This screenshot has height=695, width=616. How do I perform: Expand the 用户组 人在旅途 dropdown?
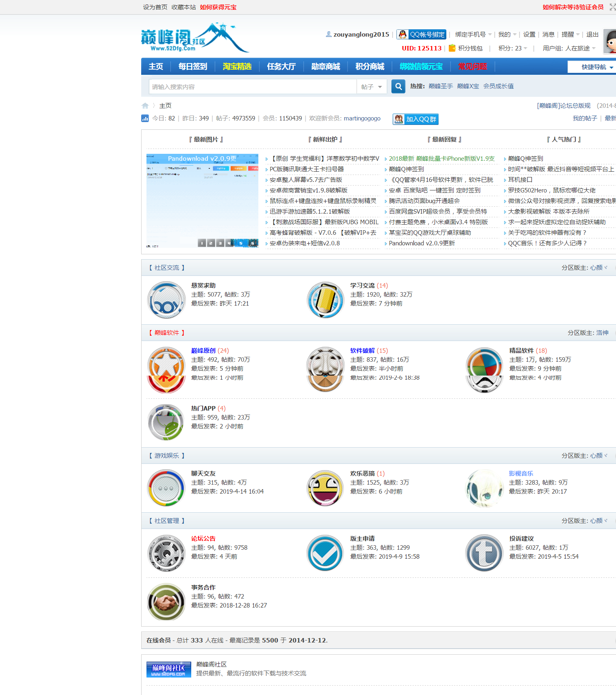coord(569,48)
